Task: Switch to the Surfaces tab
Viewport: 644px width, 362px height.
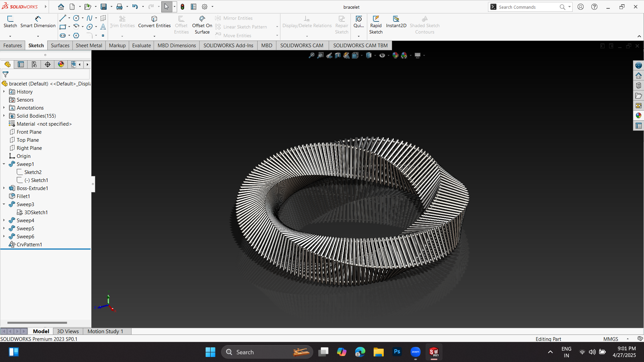Action: tap(60, 46)
